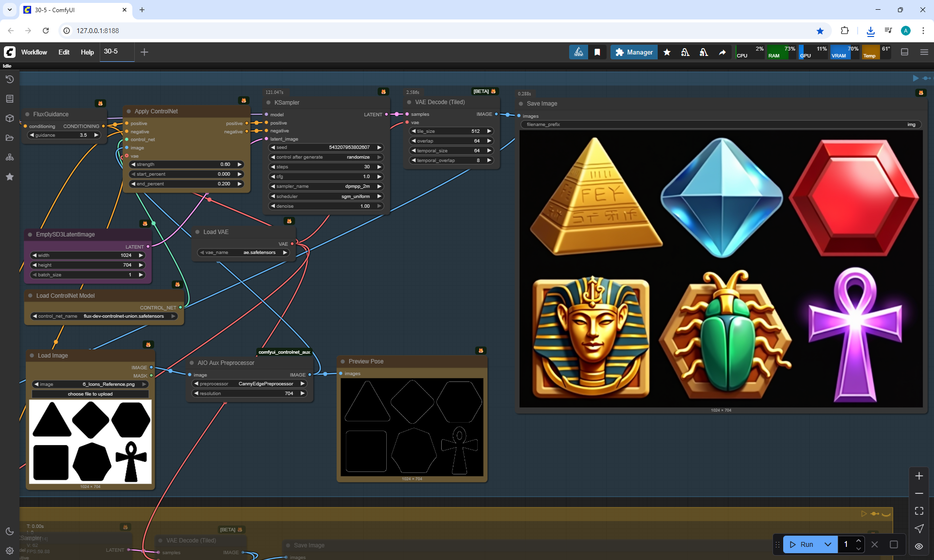Click the share arrow icon in toolbar
The height and width of the screenshot is (560, 934).
tap(722, 52)
